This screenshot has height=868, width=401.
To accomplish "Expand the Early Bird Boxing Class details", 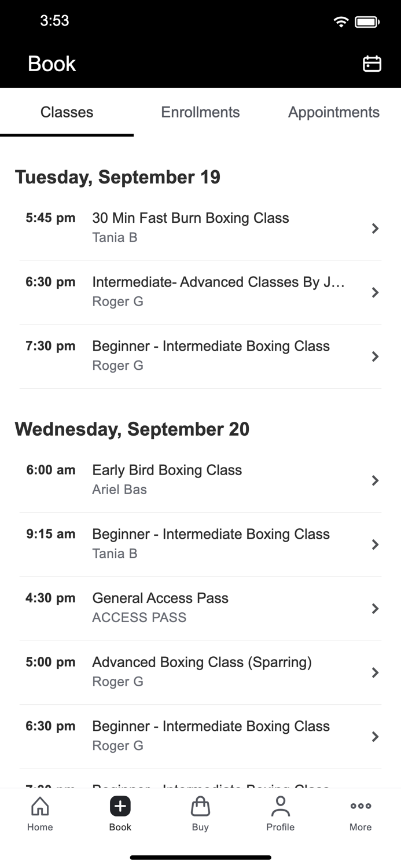I will click(200, 479).
